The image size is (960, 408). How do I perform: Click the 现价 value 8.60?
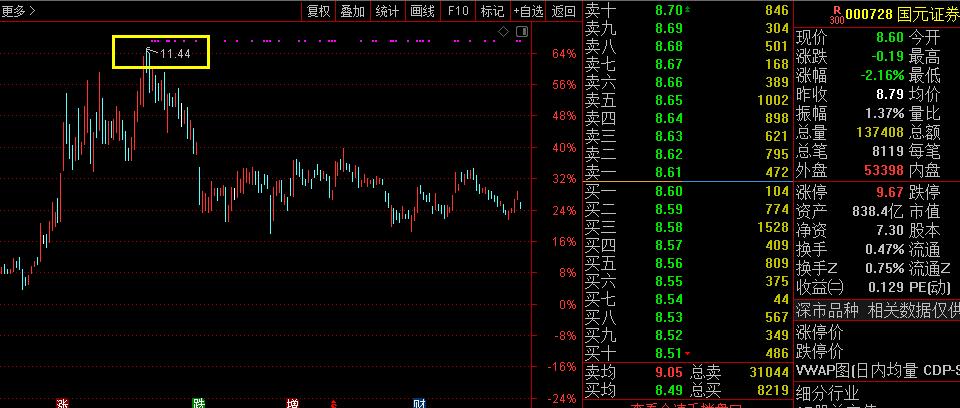pos(890,37)
